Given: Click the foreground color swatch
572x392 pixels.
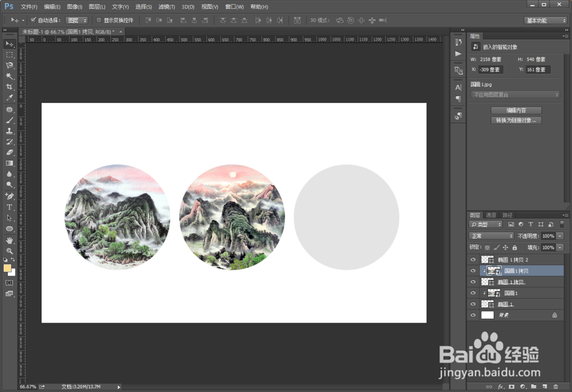Looking at the screenshot, I should (x=7, y=268).
